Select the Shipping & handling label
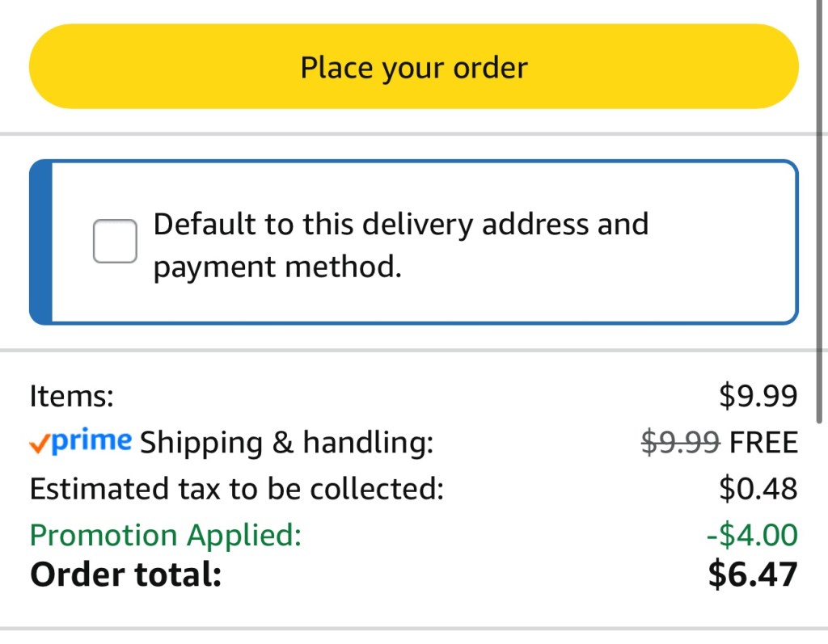 (x=286, y=443)
